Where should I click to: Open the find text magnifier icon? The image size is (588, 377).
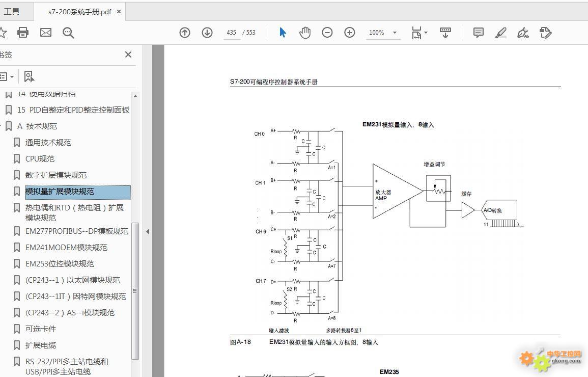[x=68, y=33]
